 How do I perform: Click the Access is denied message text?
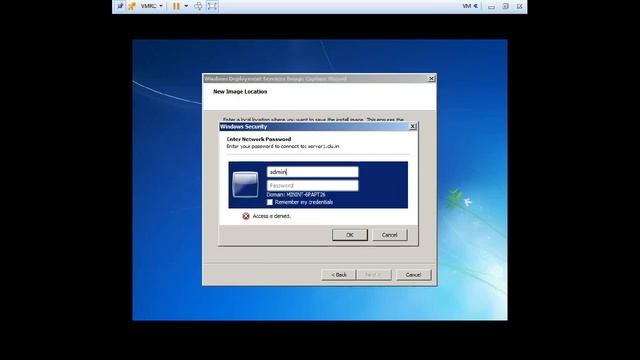click(x=271, y=216)
